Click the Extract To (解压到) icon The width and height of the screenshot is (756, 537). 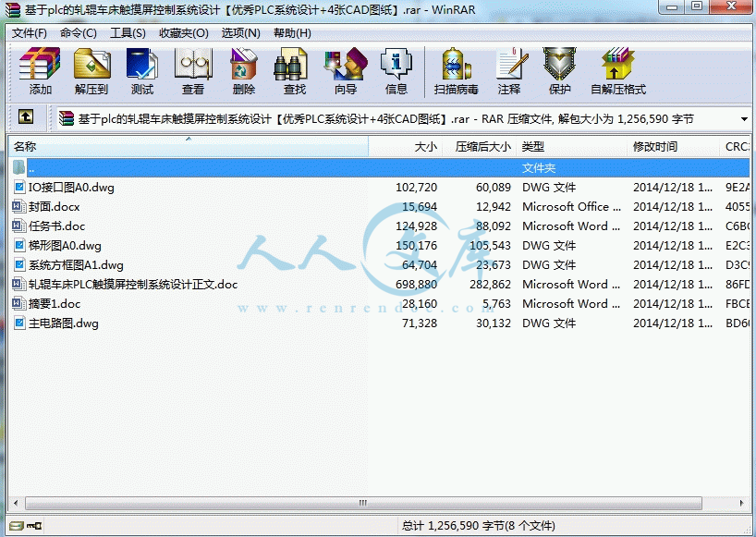click(x=91, y=70)
